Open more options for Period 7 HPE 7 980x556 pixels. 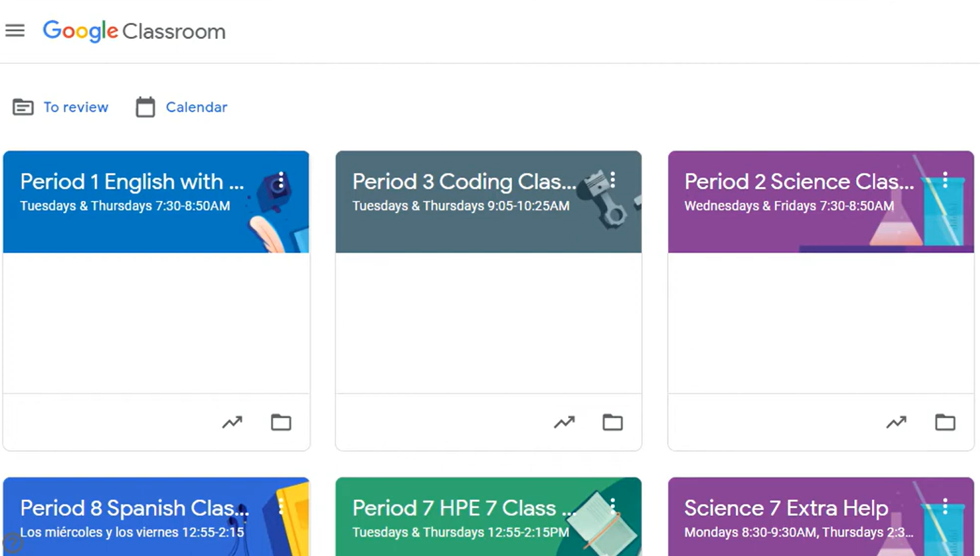coord(613,507)
